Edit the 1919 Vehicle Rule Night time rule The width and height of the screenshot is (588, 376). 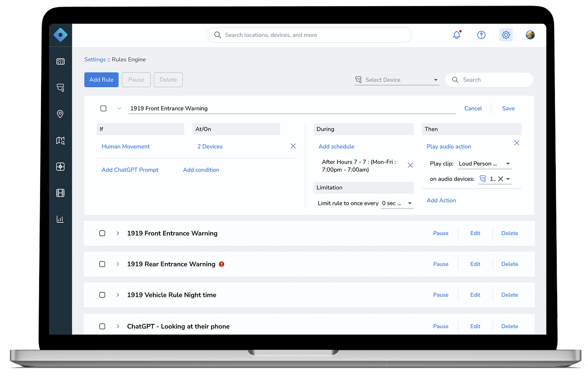(x=475, y=295)
